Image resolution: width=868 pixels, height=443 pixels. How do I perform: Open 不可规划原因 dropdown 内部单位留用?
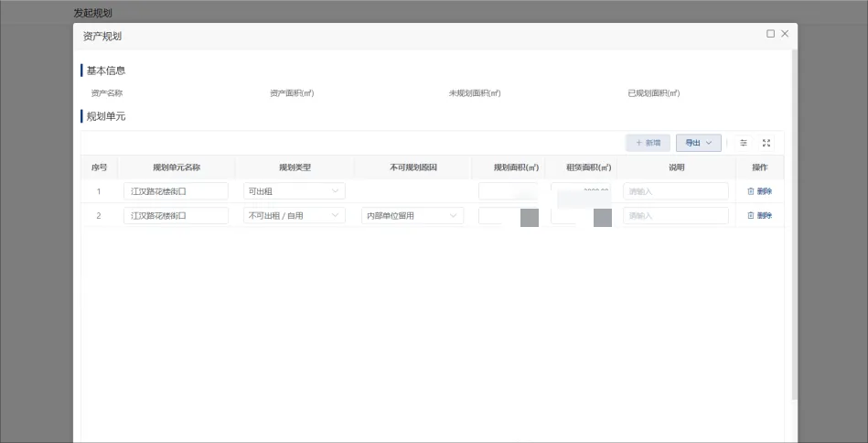413,215
